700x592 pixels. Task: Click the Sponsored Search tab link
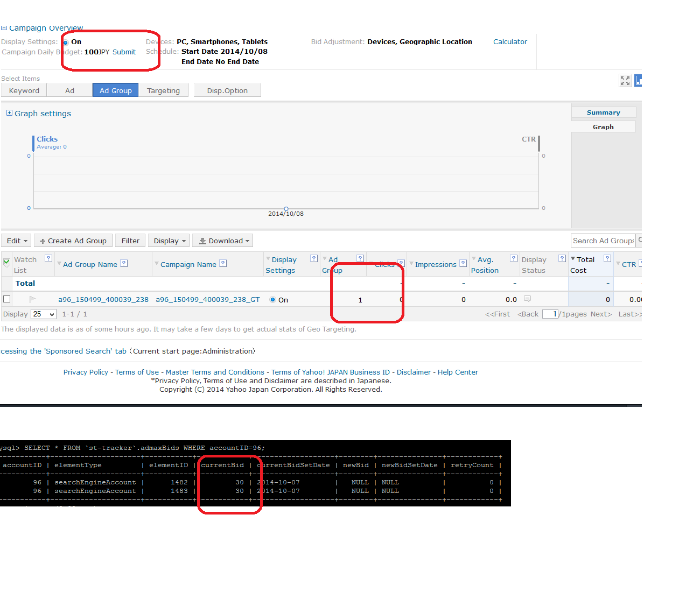[64, 351]
